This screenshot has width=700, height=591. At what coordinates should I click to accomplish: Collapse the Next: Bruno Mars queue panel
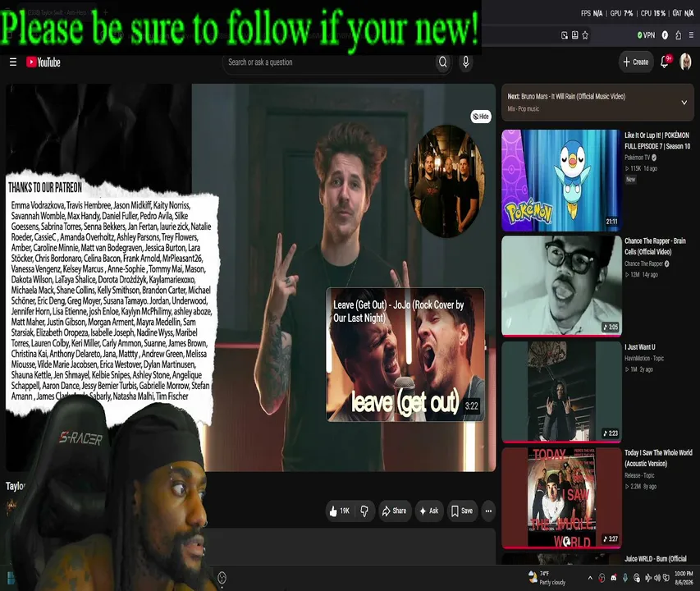684,103
